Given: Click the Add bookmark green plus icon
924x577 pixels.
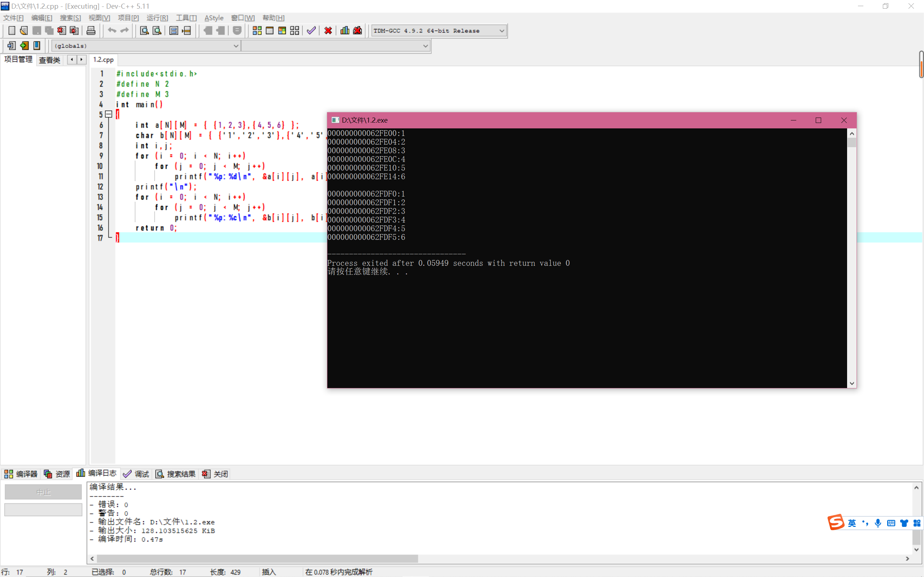Looking at the screenshot, I should click(x=24, y=46).
